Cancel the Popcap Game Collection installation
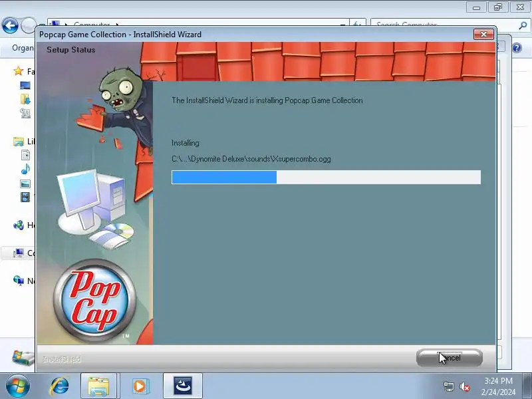532x399 pixels. (x=450, y=358)
